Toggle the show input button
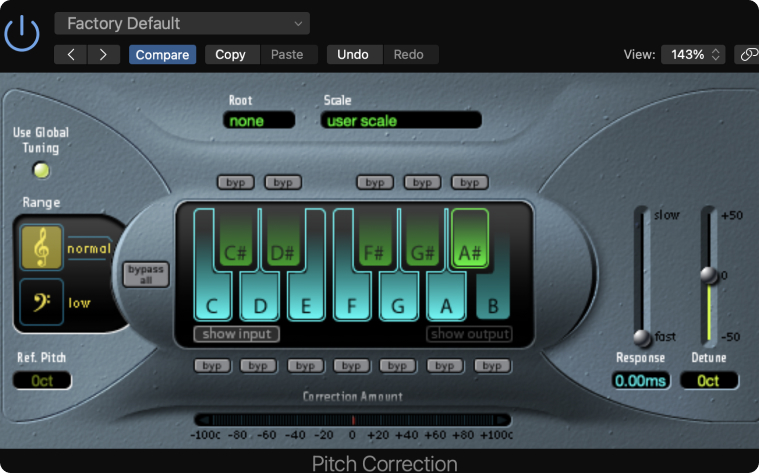Viewport: 759px width, 473px height. (237, 334)
